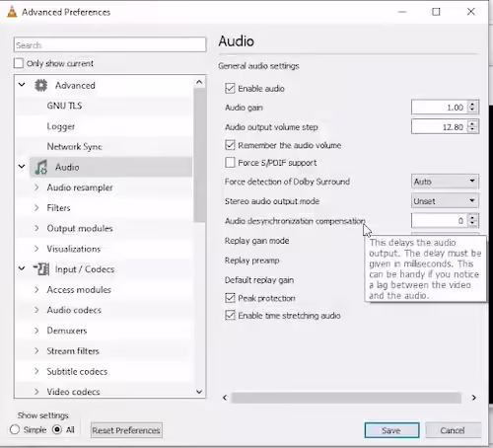Toggle Only show current checkbox
Viewport: 493px width, 448px height.
pos(19,63)
